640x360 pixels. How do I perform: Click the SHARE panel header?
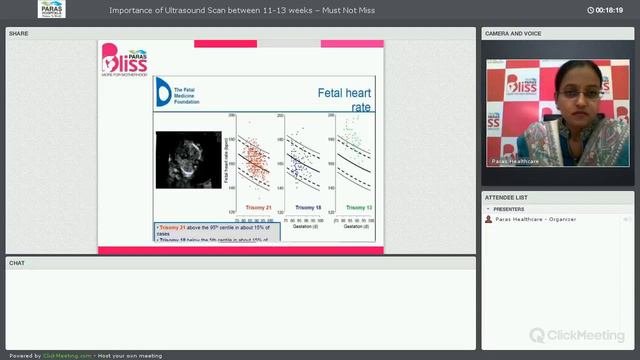[240, 33]
